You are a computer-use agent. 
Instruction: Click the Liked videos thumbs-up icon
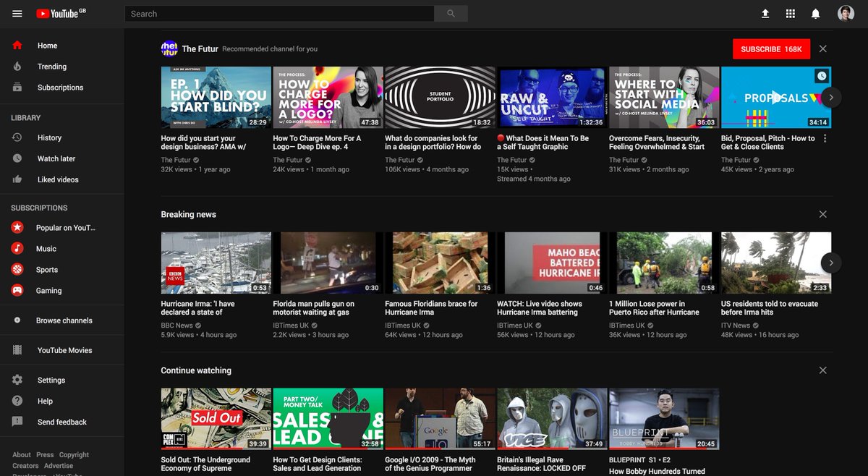point(17,179)
